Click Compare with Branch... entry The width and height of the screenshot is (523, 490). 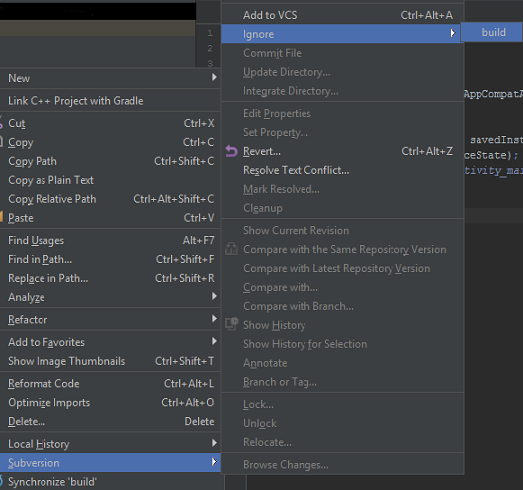click(342, 306)
